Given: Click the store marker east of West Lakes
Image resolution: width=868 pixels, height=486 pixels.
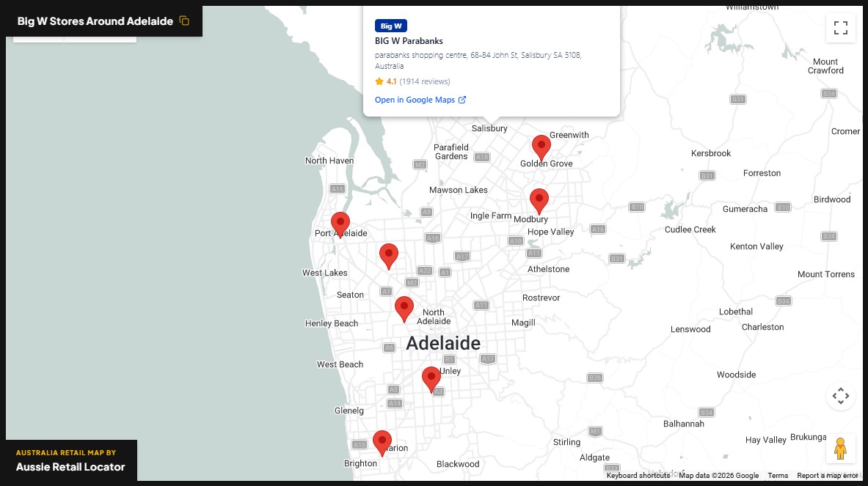Looking at the screenshot, I should pos(389,257).
